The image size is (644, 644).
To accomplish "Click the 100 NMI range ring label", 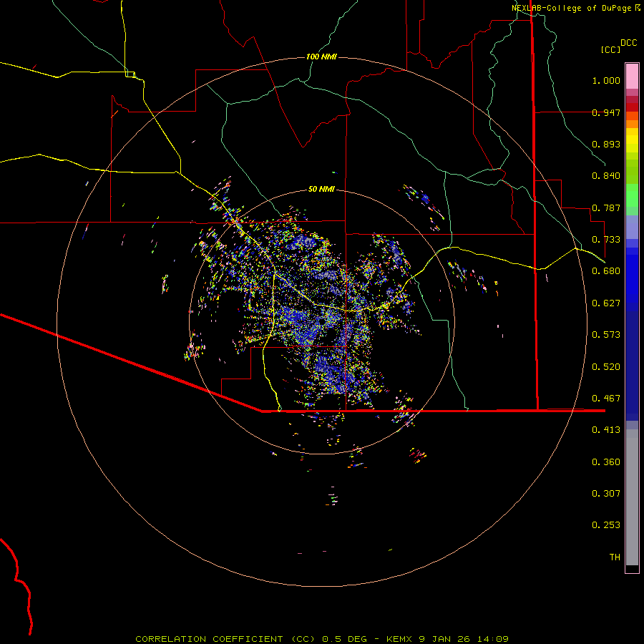I will [x=321, y=57].
